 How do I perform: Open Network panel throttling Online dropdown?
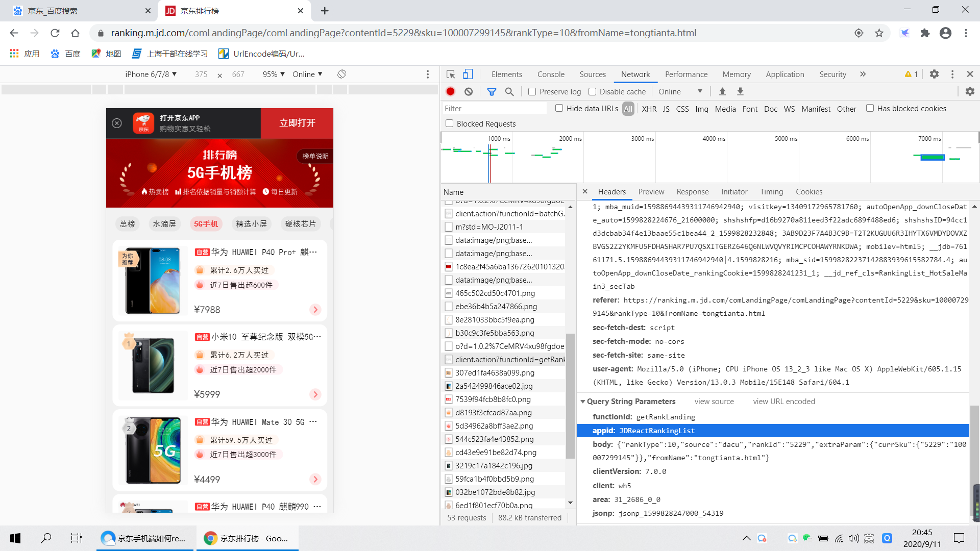click(x=680, y=92)
